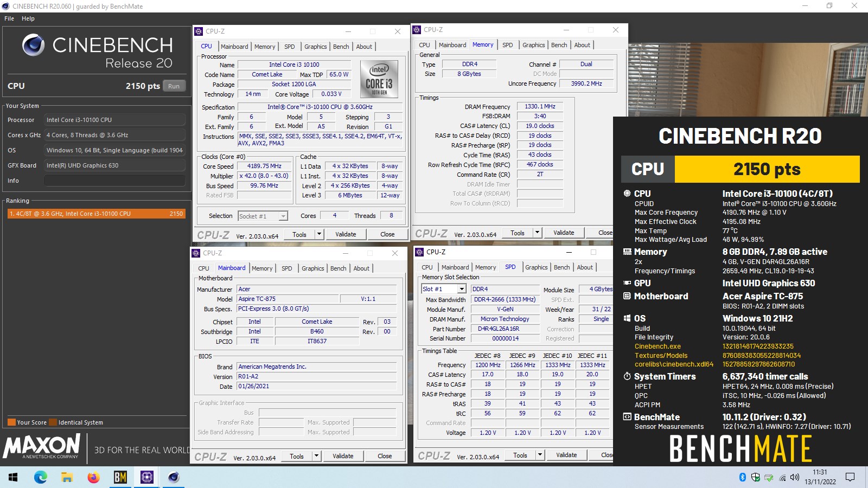Screen dimensions: 868x488
Task: Click the Identical System legend swatch
Action: pyautogui.click(x=53, y=422)
